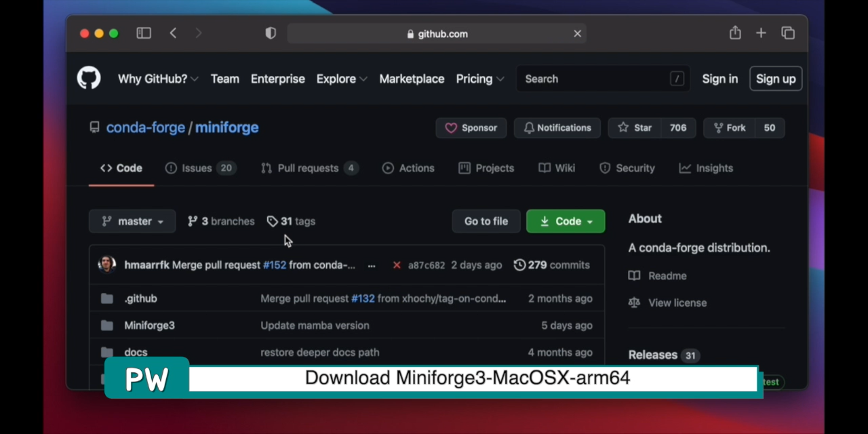
Task: Select the GitHub search field
Action: click(x=604, y=79)
